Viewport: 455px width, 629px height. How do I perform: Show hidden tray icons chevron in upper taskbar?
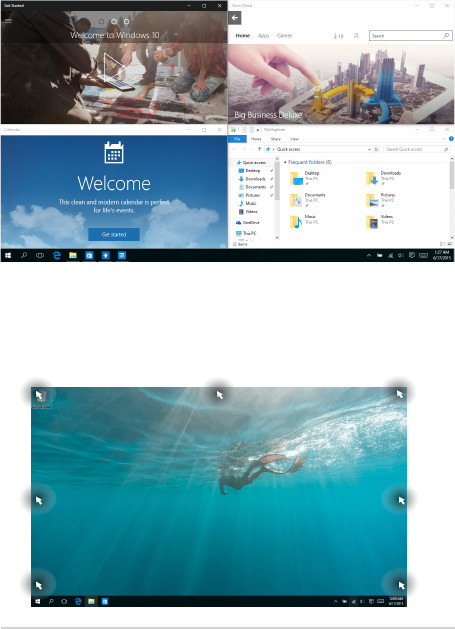pyautogui.click(x=369, y=255)
